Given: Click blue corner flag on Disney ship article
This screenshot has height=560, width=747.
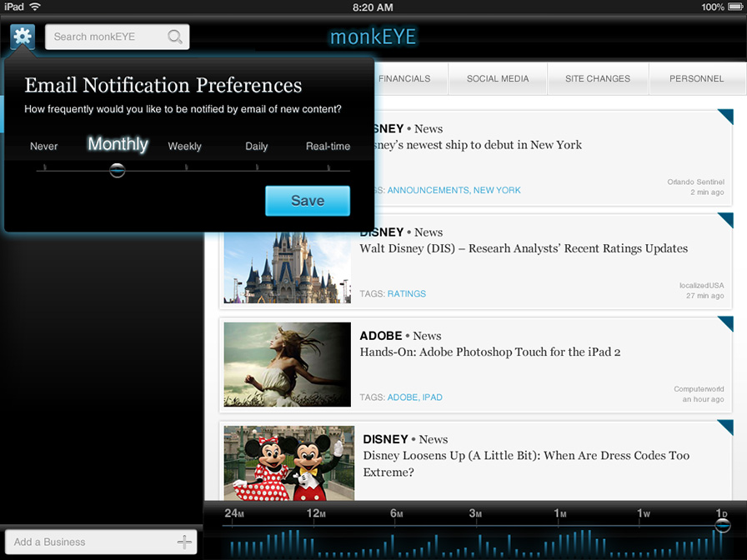Looking at the screenshot, I should coord(724,117).
